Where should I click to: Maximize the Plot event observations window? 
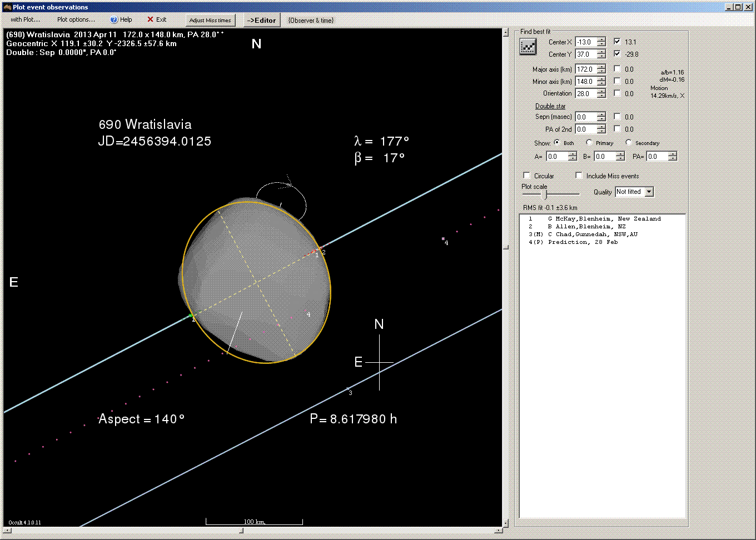pyautogui.click(x=738, y=7)
